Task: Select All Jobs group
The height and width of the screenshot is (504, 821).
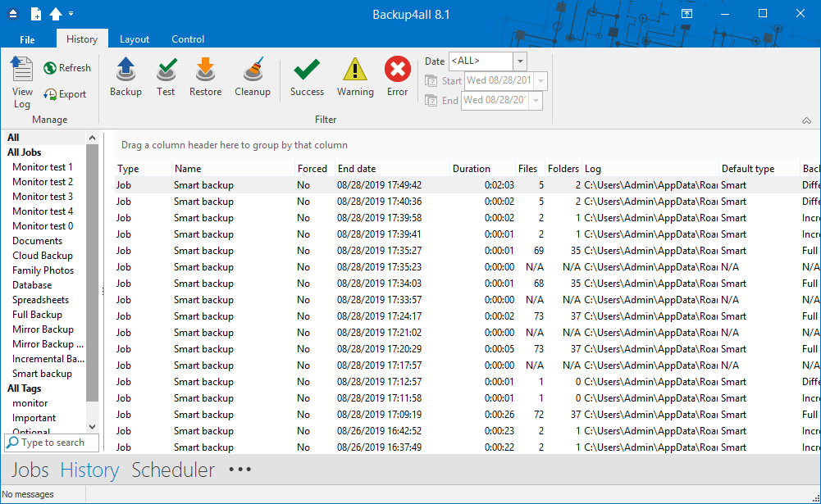Action: 44,152
